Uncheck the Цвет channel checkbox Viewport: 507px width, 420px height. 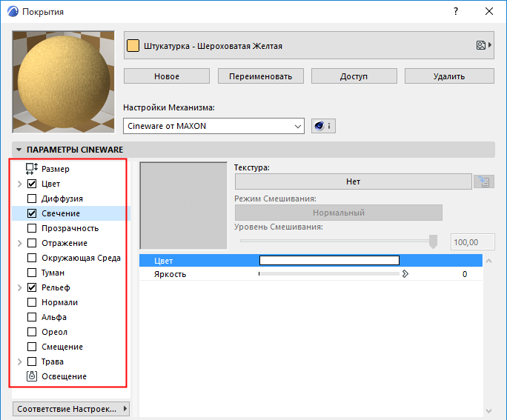pos(32,184)
